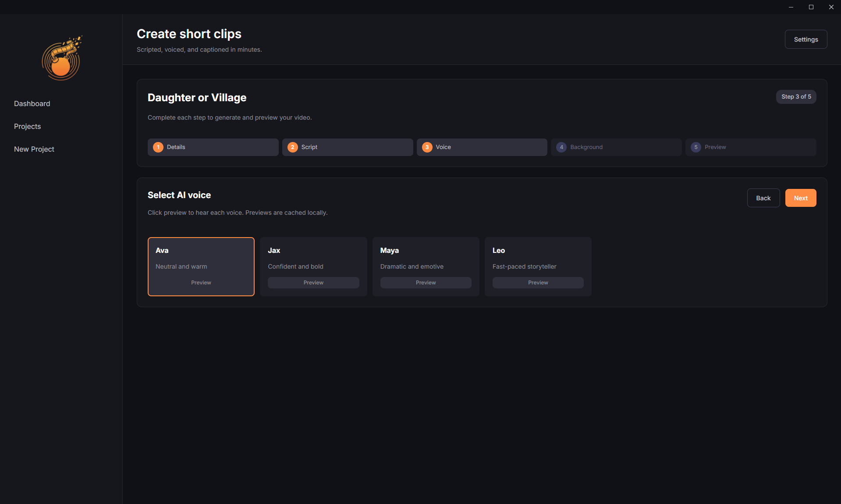Open Projects from the sidebar
The height and width of the screenshot is (504, 841).
[x=27, y=126]
